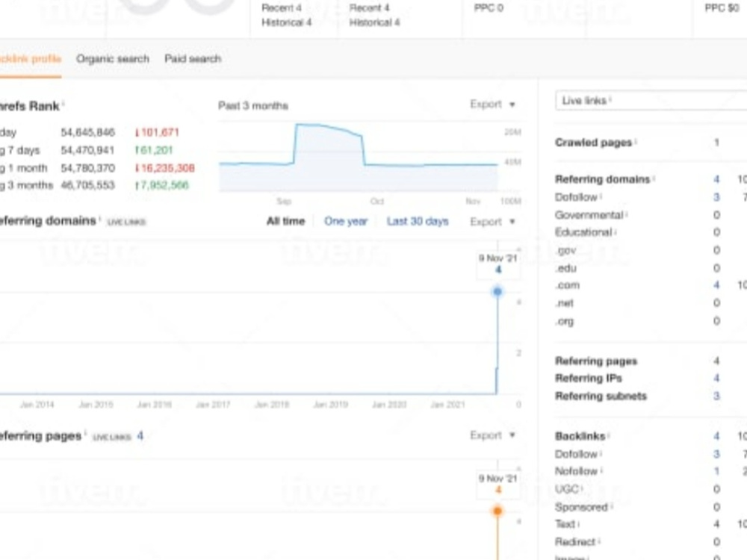Click the blue 9 Nov '21 data point
Viewport: 747px width, 560px height.
coord(498,291)
